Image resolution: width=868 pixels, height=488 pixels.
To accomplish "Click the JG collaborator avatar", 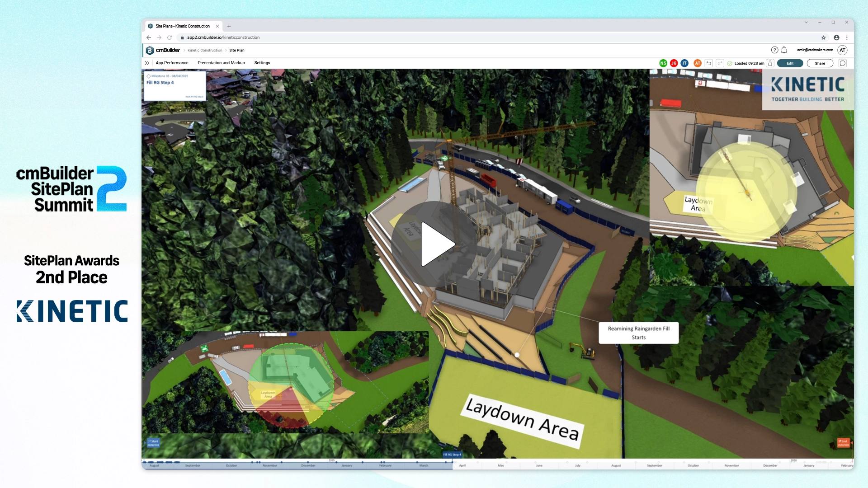I will pos(674,63).
